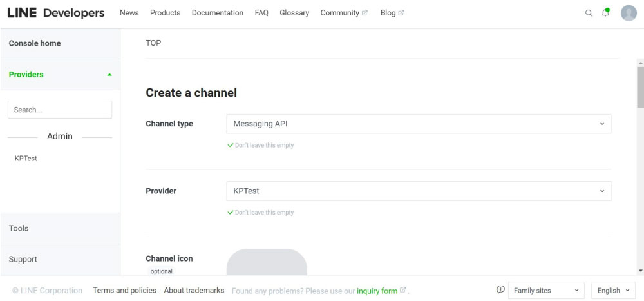
Task: Open the News menu item
Action: point(129,13)
